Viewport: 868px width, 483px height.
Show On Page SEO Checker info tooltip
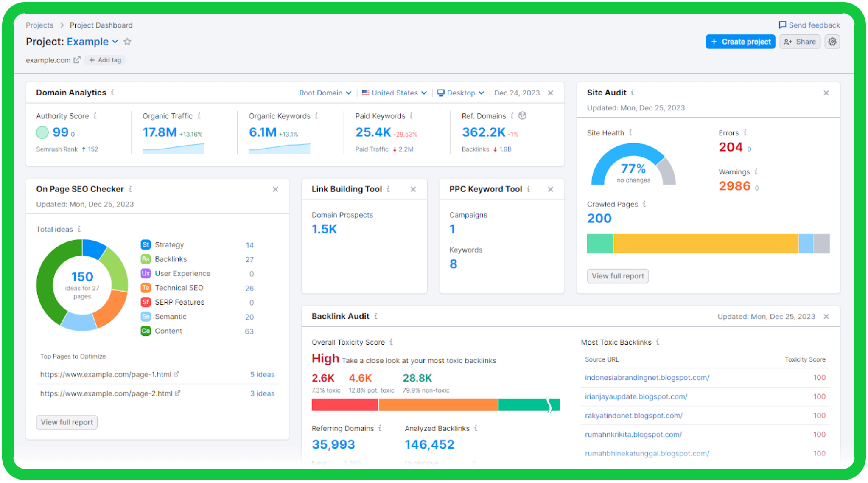pyautogui.click(x=130, y=189)
